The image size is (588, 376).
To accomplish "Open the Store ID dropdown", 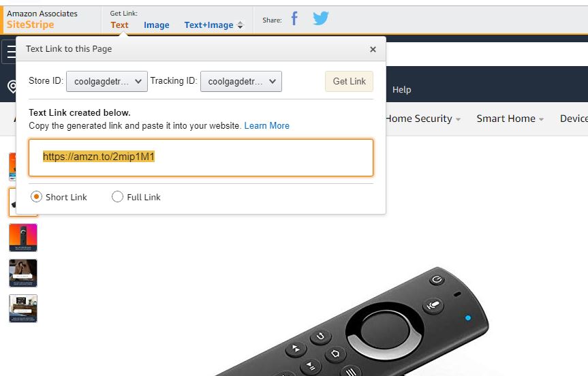I will point(107,81).
